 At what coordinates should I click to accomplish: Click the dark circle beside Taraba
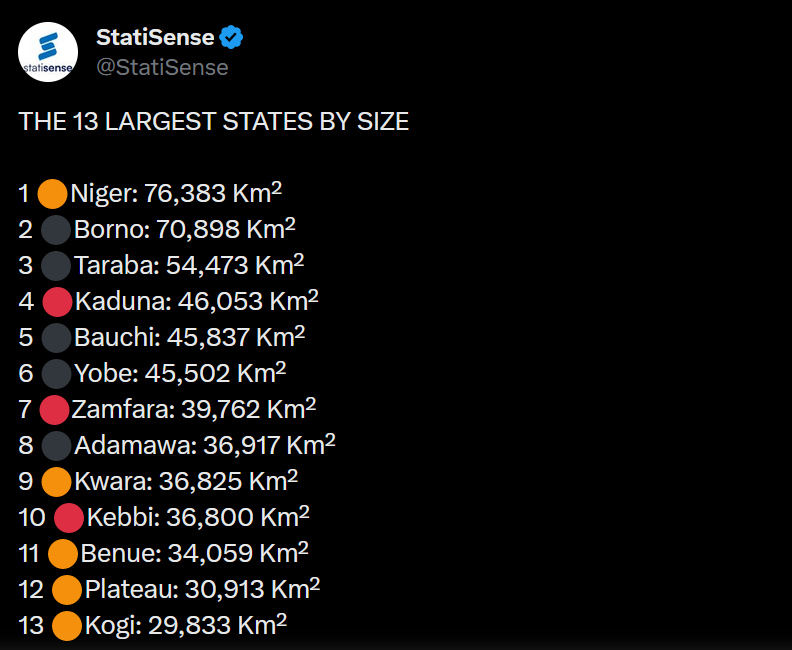point(56,265)
